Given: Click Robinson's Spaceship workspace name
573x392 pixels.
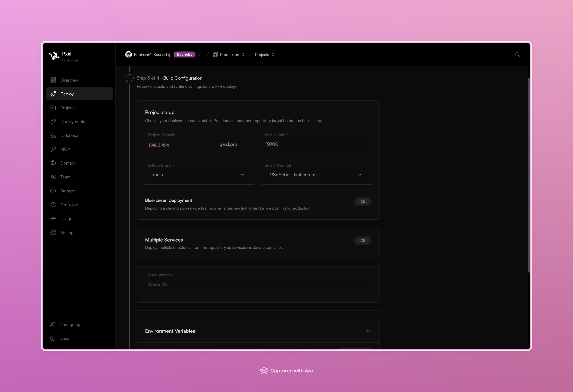Looking at the screenshot, I should [152, 54].
